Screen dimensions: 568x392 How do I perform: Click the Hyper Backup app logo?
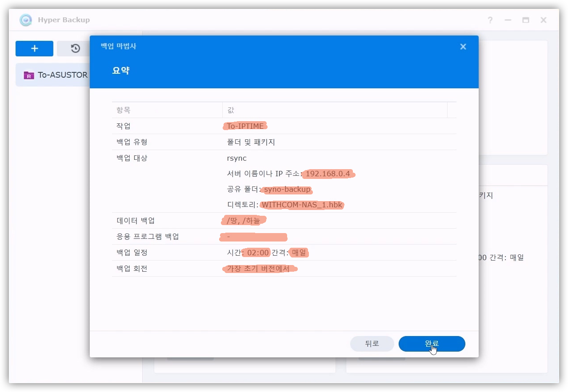tap(26, 20)
